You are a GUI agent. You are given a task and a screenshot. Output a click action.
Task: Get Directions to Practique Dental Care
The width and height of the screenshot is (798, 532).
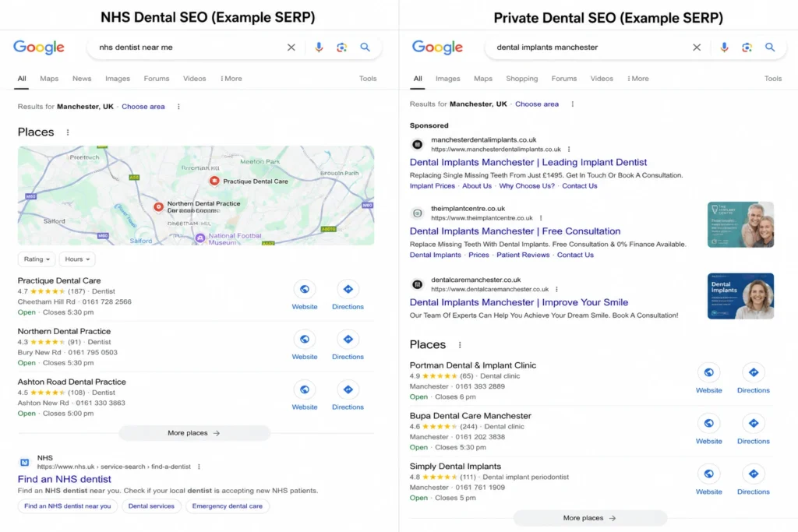[x=348, y=295]
